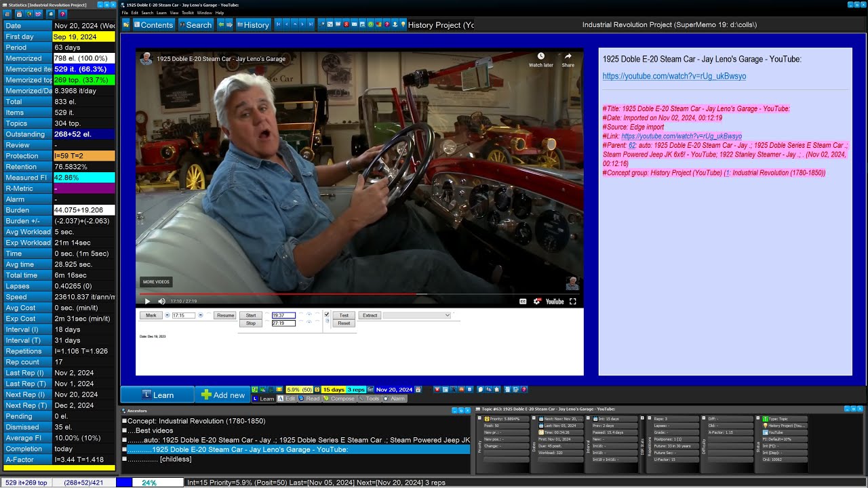The image size is (868, 488).
Task: Collapse the Repetitions group in topic panel
Action: pos(649,418)
